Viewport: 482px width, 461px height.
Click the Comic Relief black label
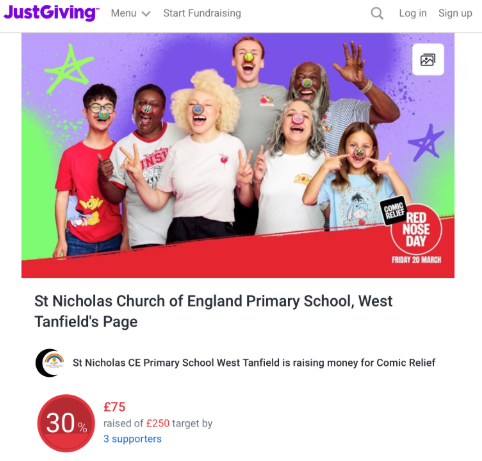pyautogui.click(x=394, y=211)
